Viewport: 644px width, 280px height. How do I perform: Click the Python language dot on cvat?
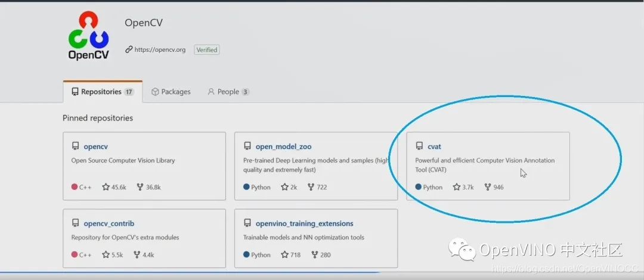tap(419, 187)
